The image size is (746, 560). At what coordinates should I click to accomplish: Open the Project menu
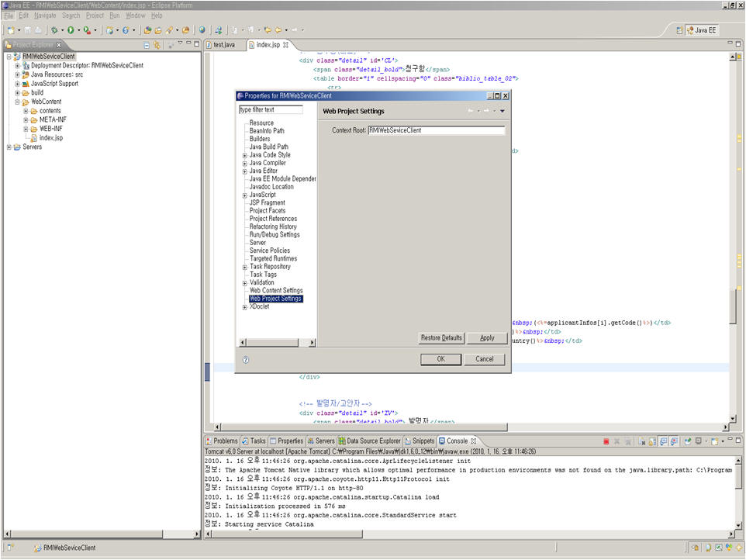pyautogui.click(x=95, y=14)
